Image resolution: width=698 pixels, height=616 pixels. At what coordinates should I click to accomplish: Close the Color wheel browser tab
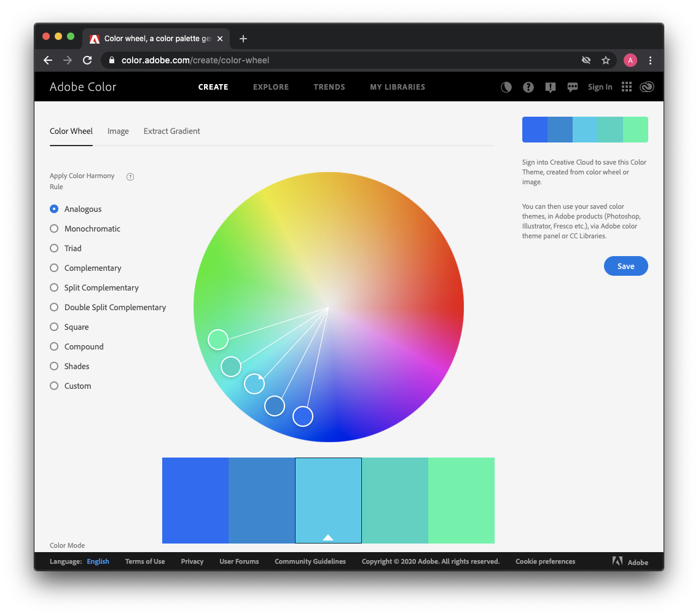tap(220, 39)
